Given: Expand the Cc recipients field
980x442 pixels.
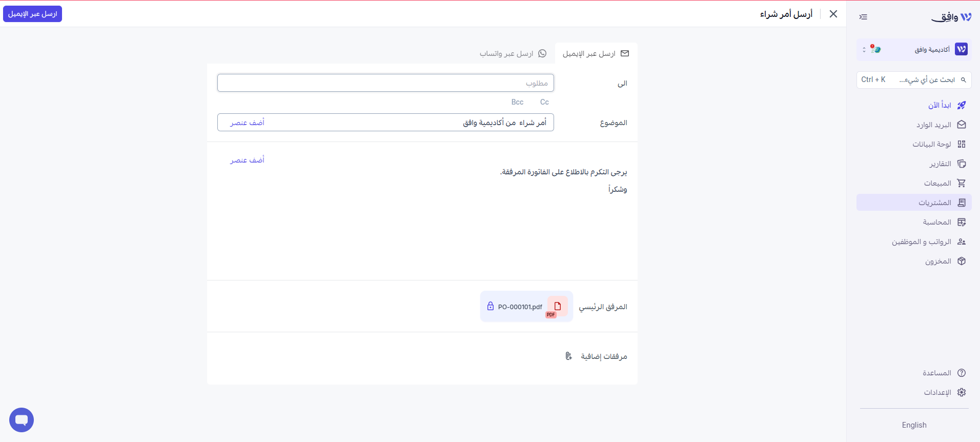Looking at the screenshot, I should (544, 102).
